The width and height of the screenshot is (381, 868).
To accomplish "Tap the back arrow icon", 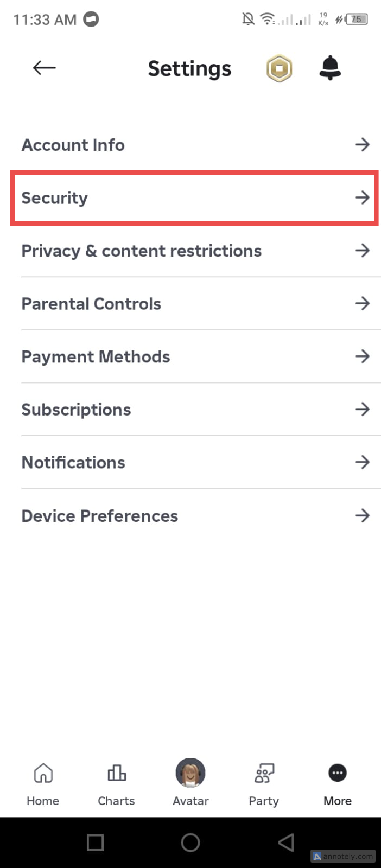I will 44,68.
